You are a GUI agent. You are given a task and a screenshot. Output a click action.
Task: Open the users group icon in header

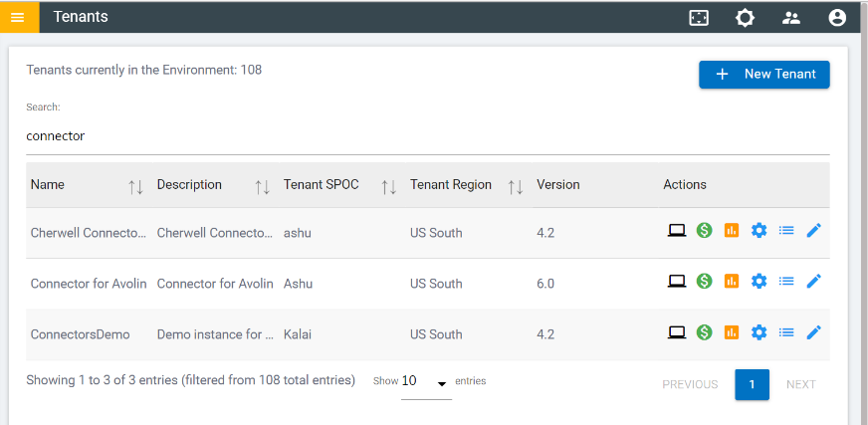791,18
